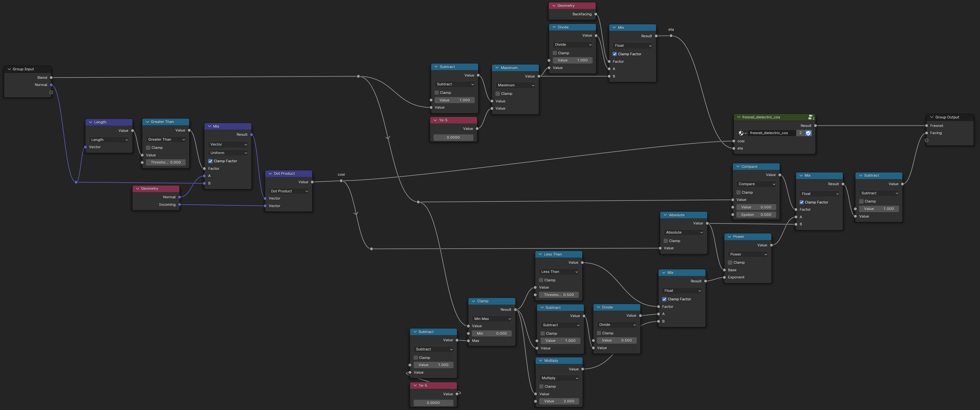Image resolution: width=980 pixels, height=410 pixels.
Task: Click user count 2 button on fresnel node
Action: [800, 133]
